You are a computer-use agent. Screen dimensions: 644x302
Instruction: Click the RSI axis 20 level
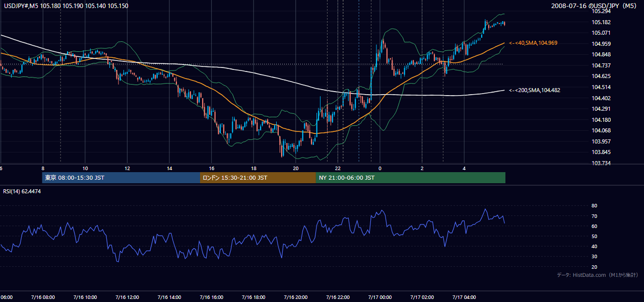click(x=594, y=267)
